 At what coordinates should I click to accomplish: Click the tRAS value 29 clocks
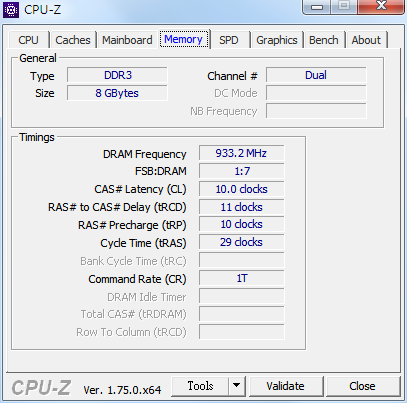tap(242, 242)
